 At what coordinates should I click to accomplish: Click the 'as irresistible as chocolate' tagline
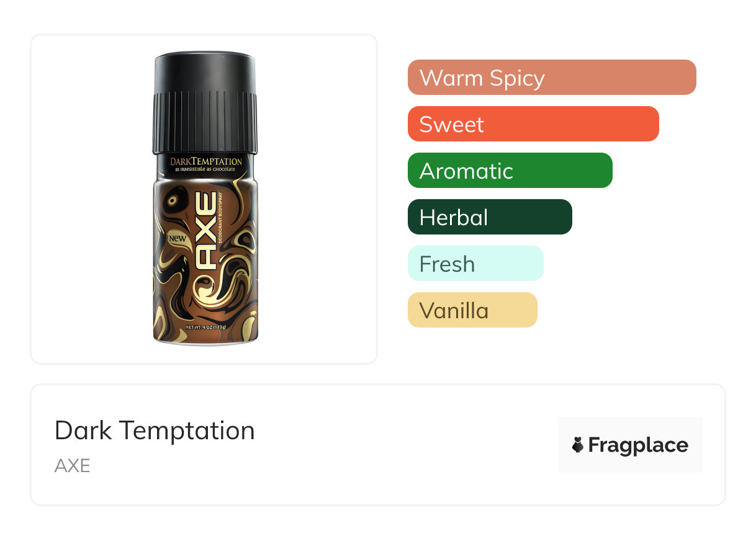click(x=205, y=169)
